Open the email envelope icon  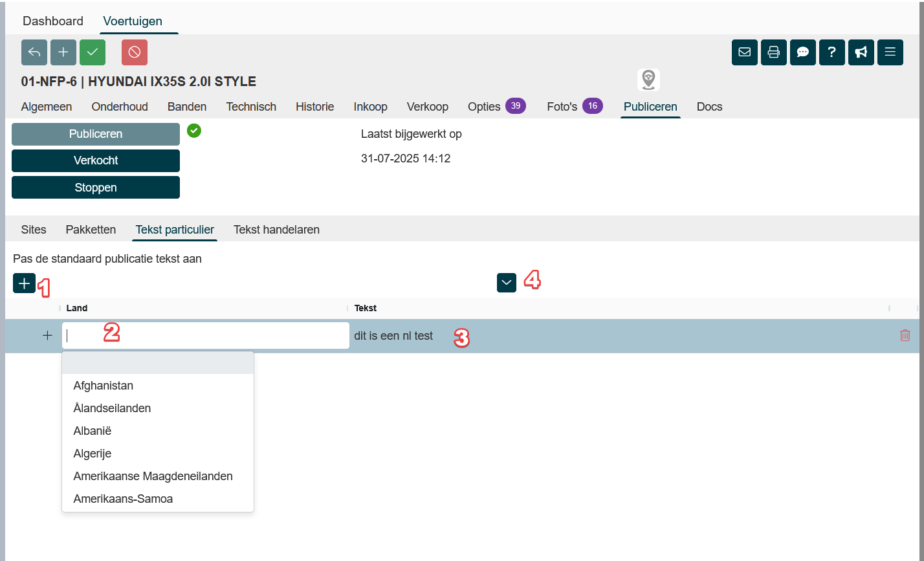745,52
